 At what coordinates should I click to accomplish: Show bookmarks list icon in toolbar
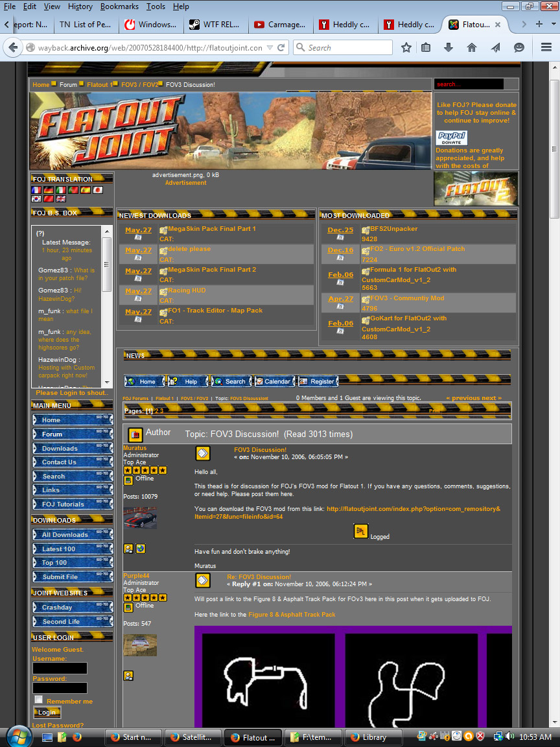click(x=426, y=47)
